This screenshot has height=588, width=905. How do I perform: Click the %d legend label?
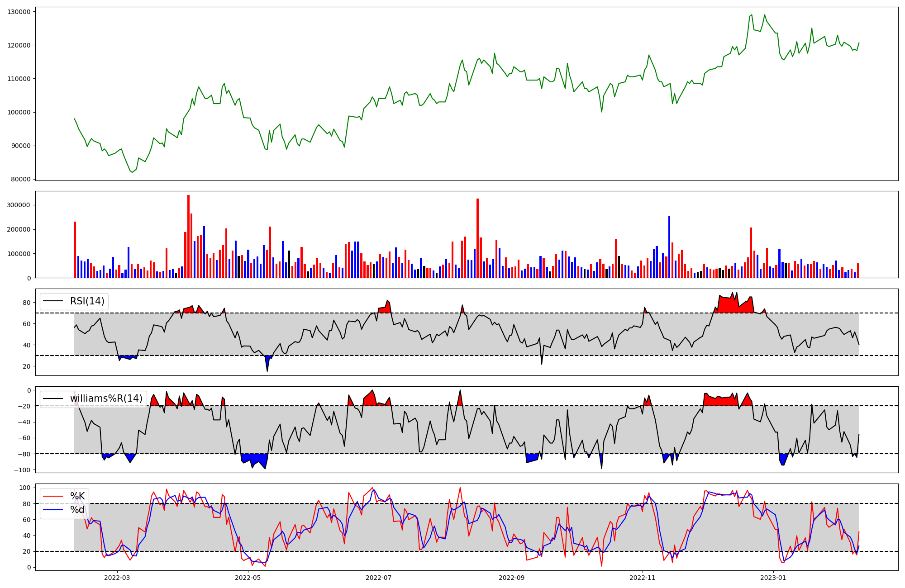(x=77, y=510)
